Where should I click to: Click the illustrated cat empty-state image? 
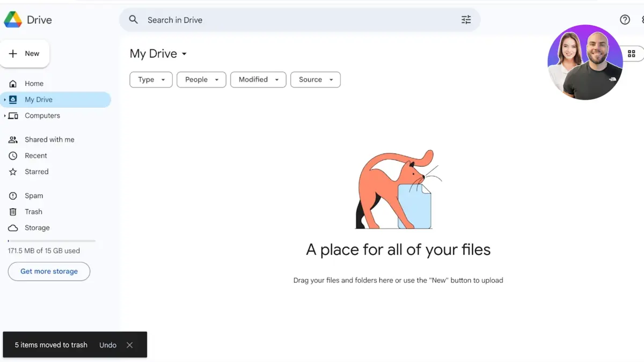tap(399, 189)
